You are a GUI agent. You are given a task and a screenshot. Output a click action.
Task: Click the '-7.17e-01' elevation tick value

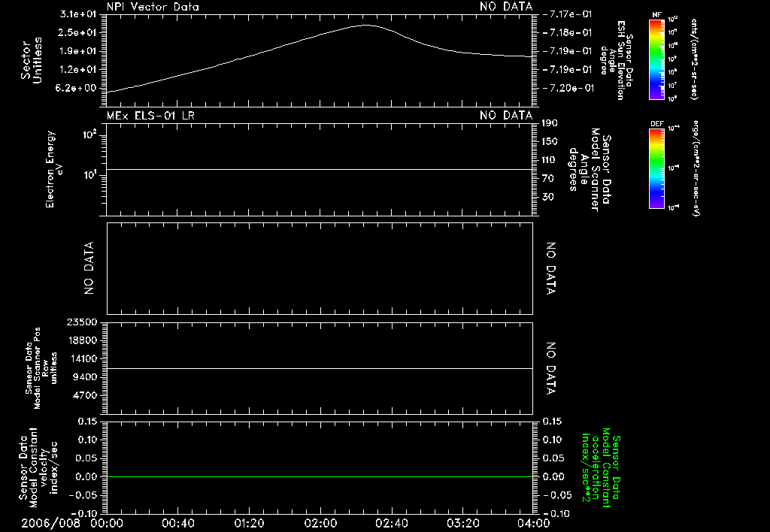[567, 14]
